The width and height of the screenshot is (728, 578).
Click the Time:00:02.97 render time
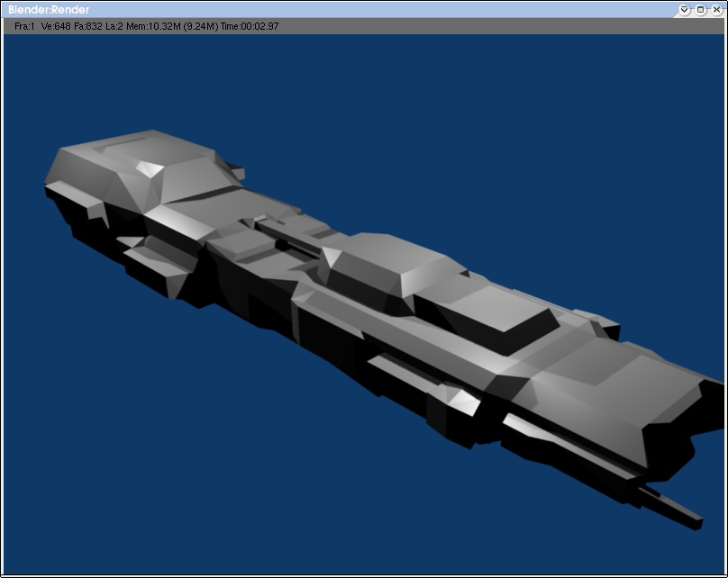(250, 26)
